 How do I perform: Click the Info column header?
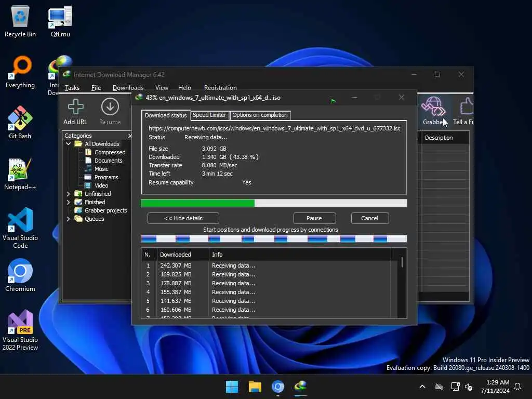tap(300, 255)
